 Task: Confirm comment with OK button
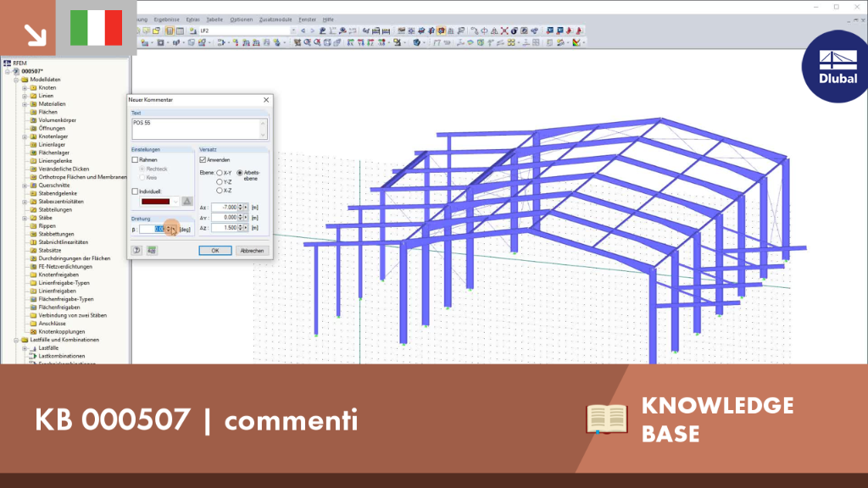coord(214,251)
